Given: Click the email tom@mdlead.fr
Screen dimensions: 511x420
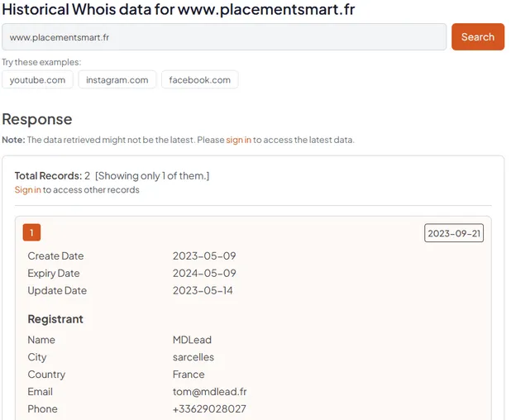Looking at the screenshot, I should click(210, 392).
